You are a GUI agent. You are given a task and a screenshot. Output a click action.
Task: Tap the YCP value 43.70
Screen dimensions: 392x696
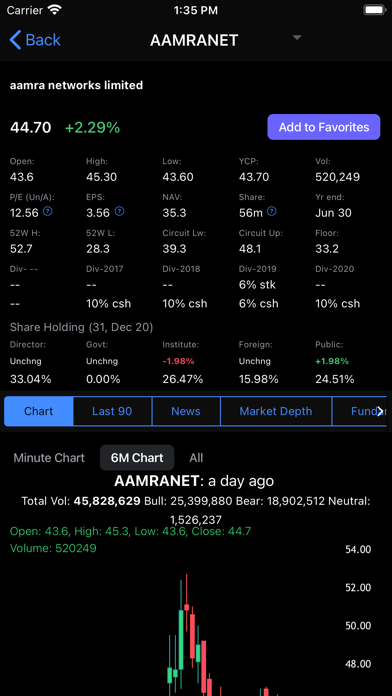point(254,177)
